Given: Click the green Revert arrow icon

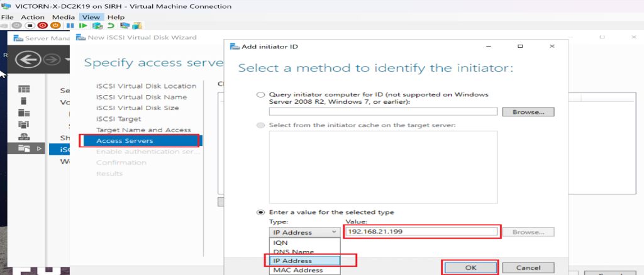Looking at the screenshot, I should click(x=111, y=26).
